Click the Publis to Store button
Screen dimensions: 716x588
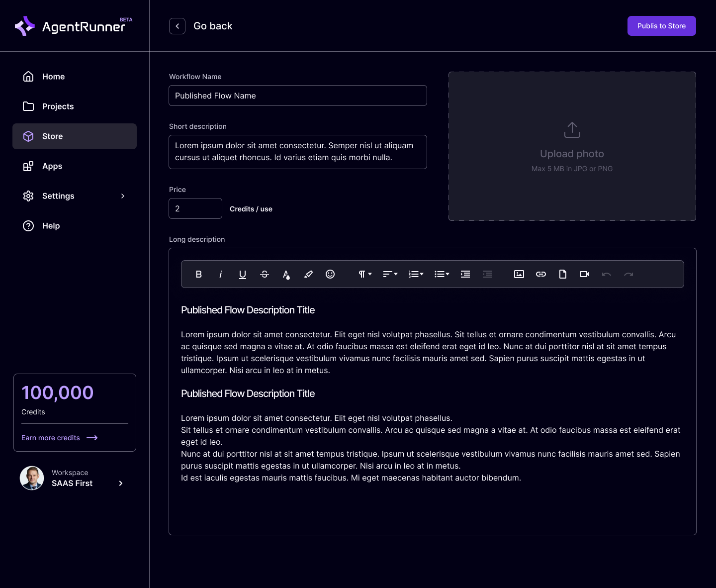pyautogui.click(x=661, y=25)
